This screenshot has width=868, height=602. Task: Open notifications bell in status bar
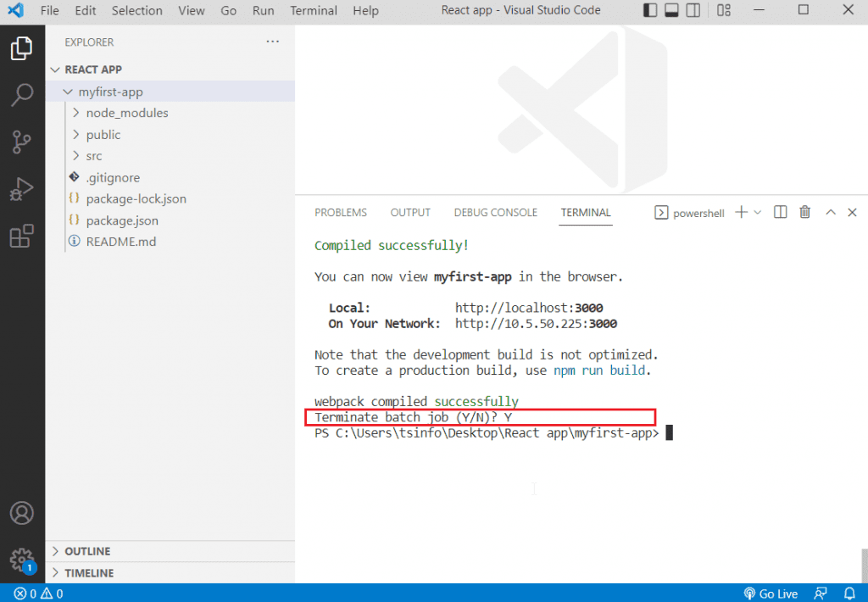[849, 594]
